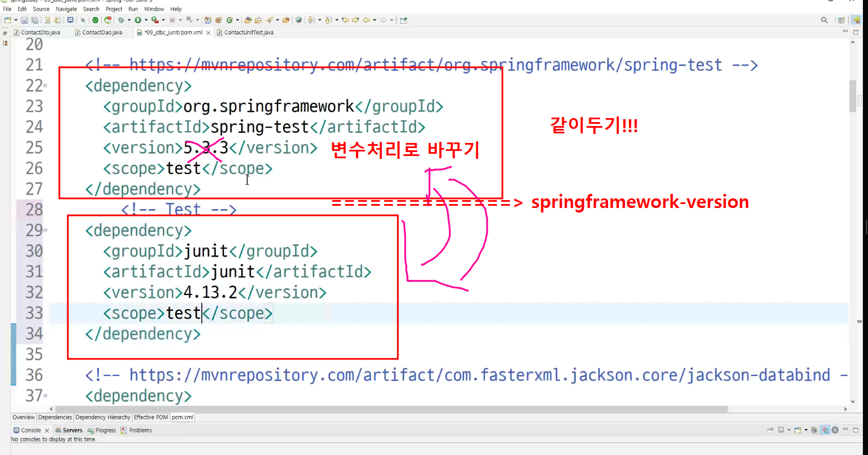Image resolution: width=868 pixels, height=455 pixels.
Task: Switch to the Overview tab of POM editor
Action: 24,417
